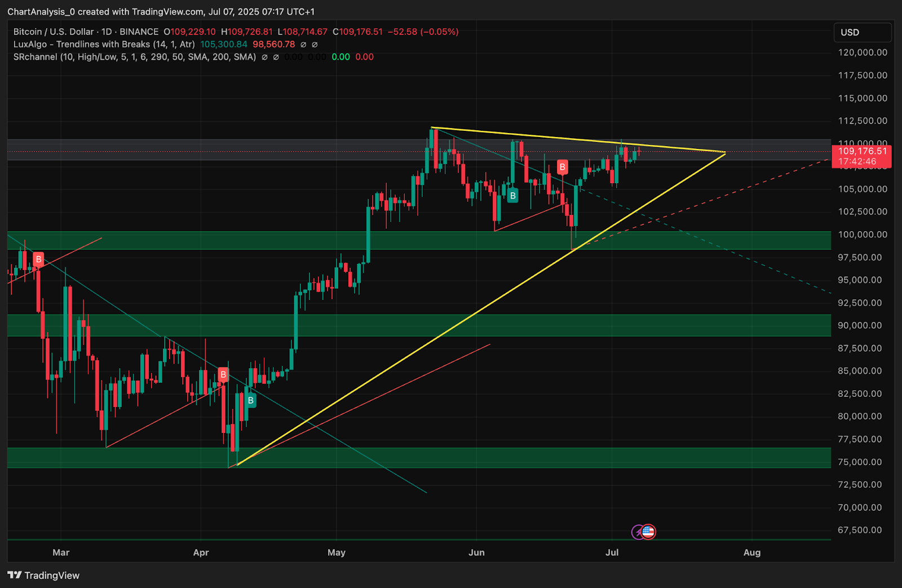The image size is (902, 588).
Task: Click the Jul label on time axis
Action: tap(612, 552)
